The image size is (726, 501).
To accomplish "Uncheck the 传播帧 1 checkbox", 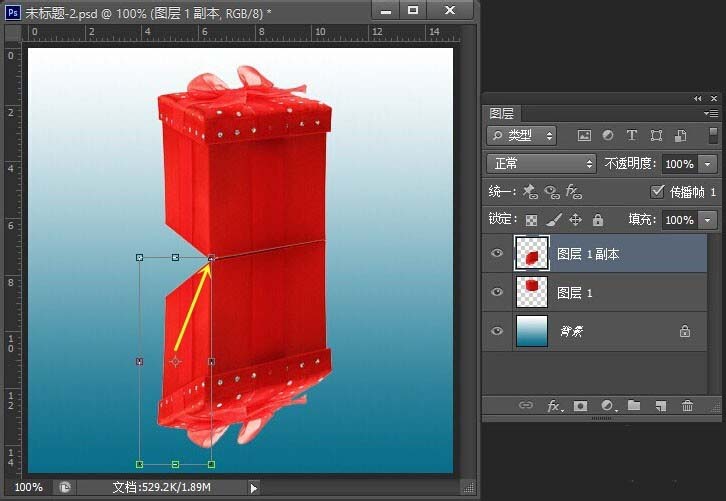I will click(657, 191).
